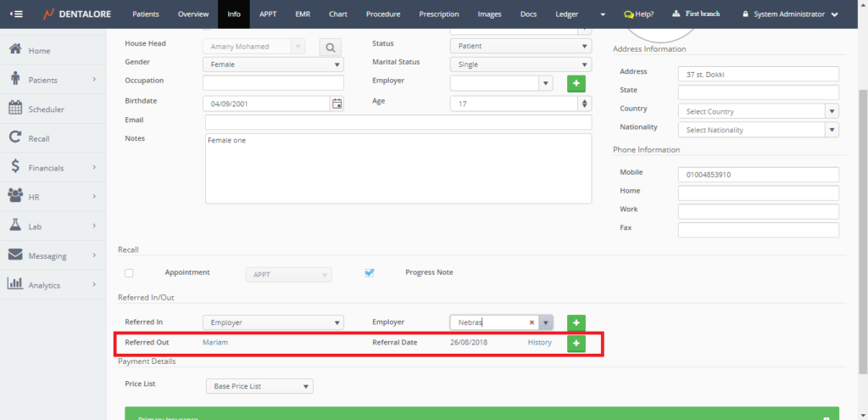This screenshot has width=868, height=420.
Task: Open Messaging from the sidebar
Action: 48,255
